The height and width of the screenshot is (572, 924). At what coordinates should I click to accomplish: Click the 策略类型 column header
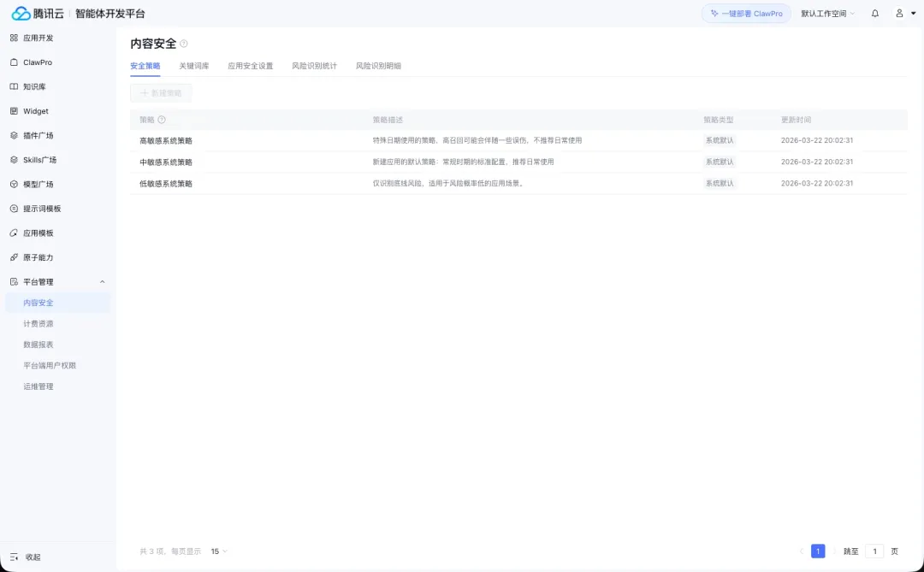[719, 120]
